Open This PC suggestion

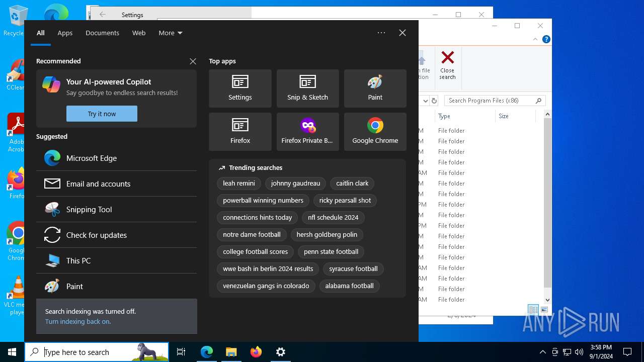pos(116,260)
